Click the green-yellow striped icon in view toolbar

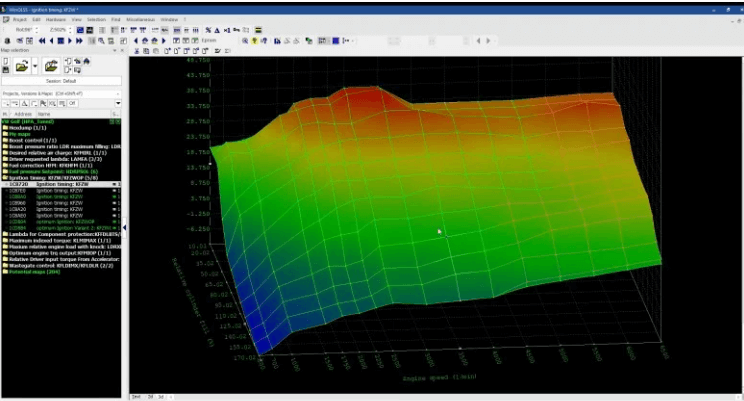coord(258,30)
